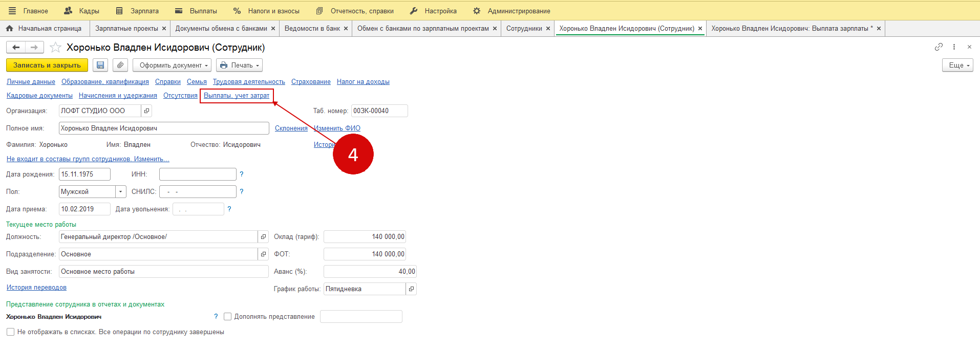Viewport: 980px width, 350px height.
Task: Expand the Пол dropdown list
Action: (121, 192)
